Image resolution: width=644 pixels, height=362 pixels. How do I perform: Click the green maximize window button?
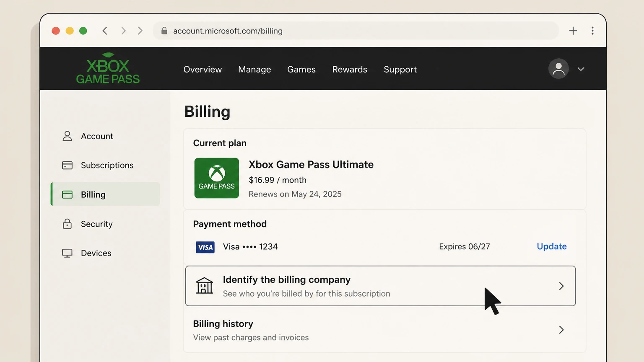point(83,31)
